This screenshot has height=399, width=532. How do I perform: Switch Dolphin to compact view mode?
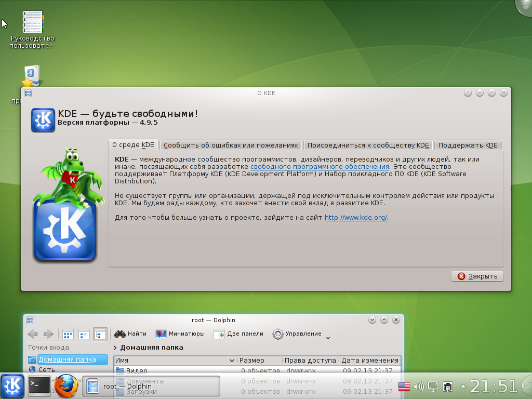point(84,334)
